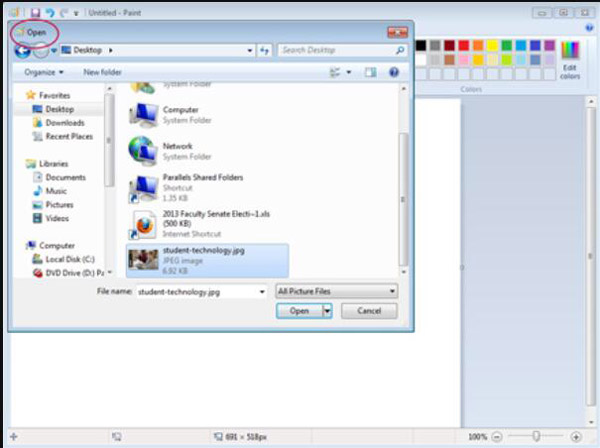Expand the Open button's split arrow
Viewport: 600px width, 448px height.
328,311
